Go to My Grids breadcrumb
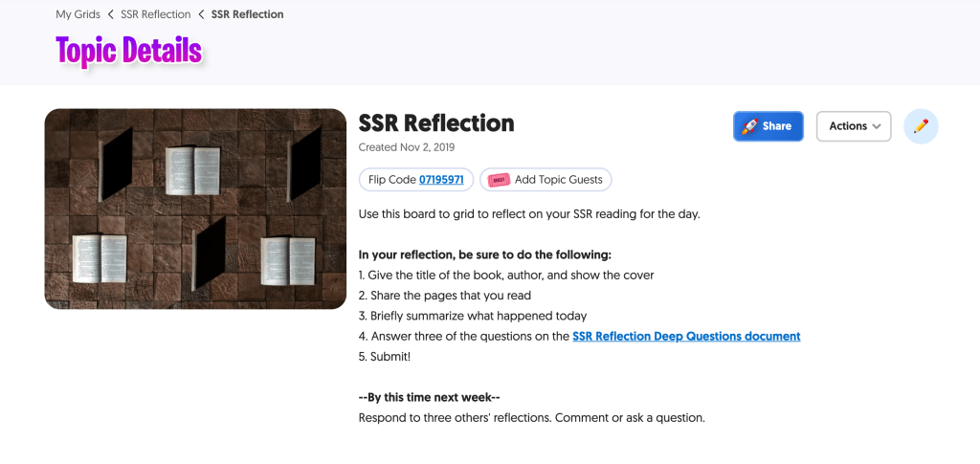 point(78,14)
